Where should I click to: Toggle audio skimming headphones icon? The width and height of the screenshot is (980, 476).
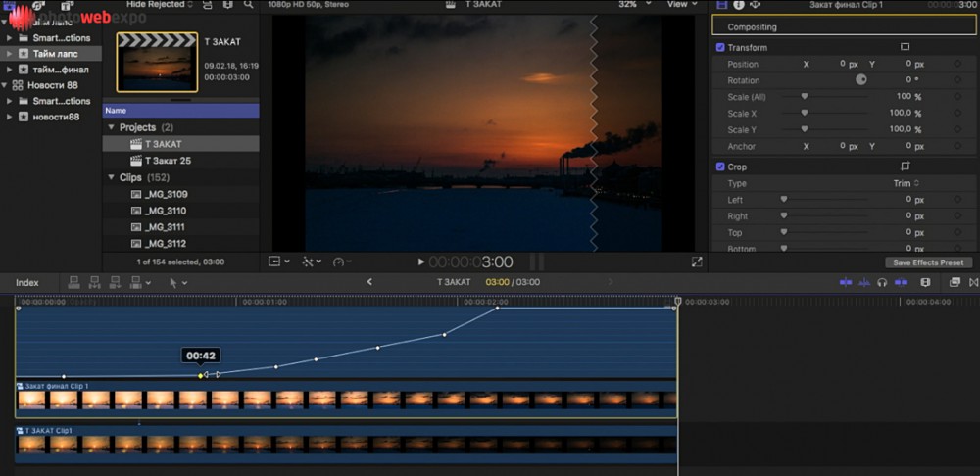(x=882, y=282)
